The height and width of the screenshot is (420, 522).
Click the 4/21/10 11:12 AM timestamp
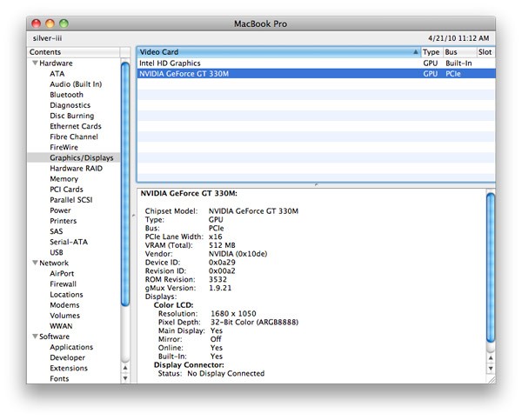point(458,38)
